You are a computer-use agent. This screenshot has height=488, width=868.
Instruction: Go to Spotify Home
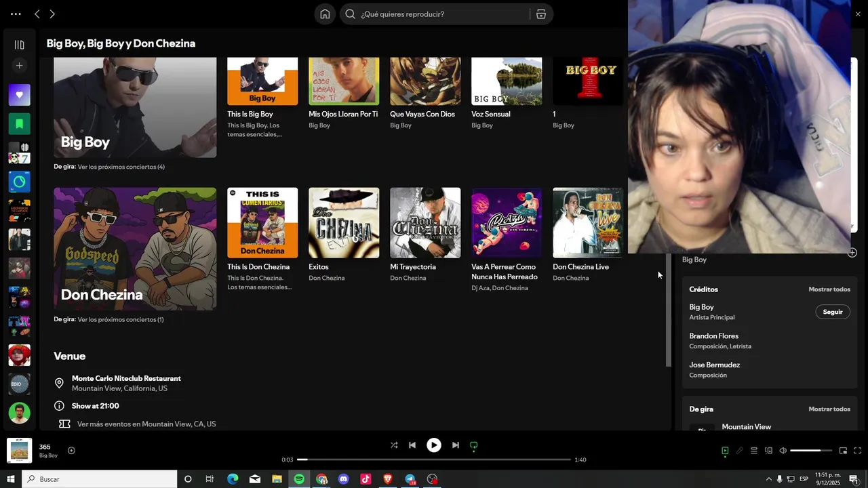(x=325, y=14)
